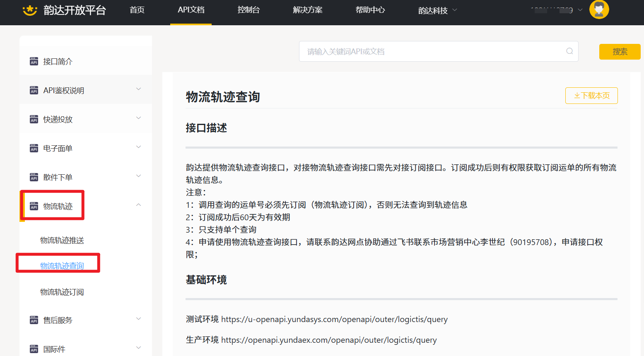Click API icon beside 电子面单

[34, 149]
